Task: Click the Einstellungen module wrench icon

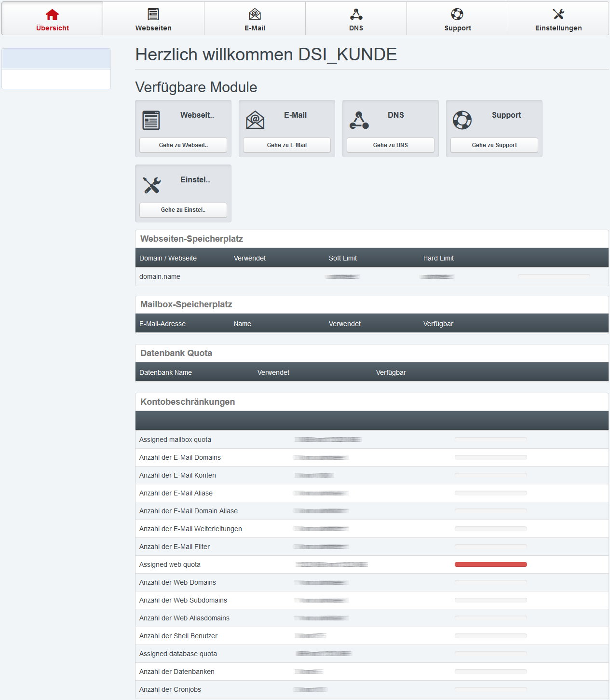Action: pyautogui.click(x=151, y=185)
